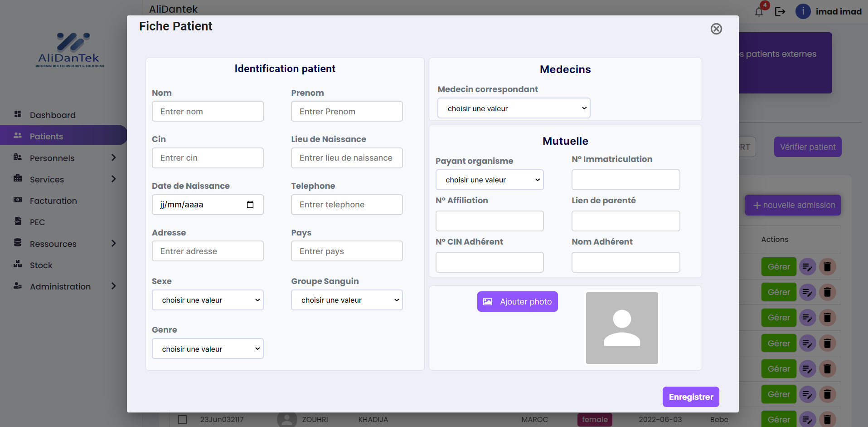Click the logout icon in header

click(x=780, y=12)
